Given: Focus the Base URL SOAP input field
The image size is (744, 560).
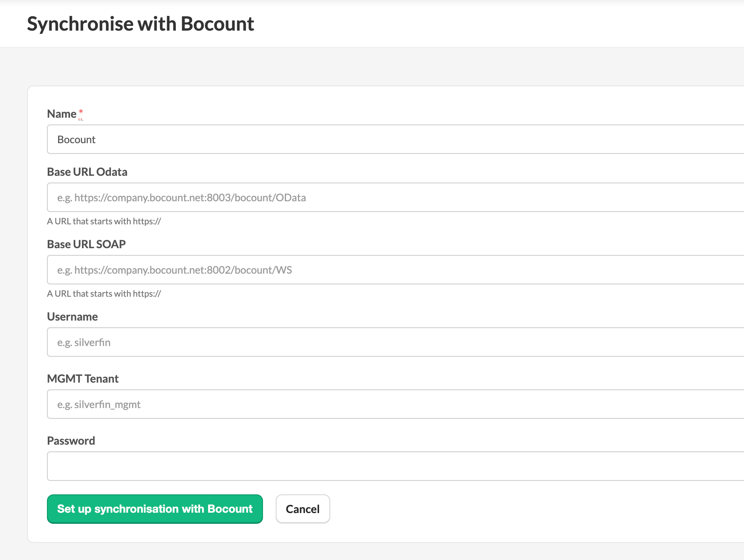Looking at the screenshot, I should tap(395, 270).
